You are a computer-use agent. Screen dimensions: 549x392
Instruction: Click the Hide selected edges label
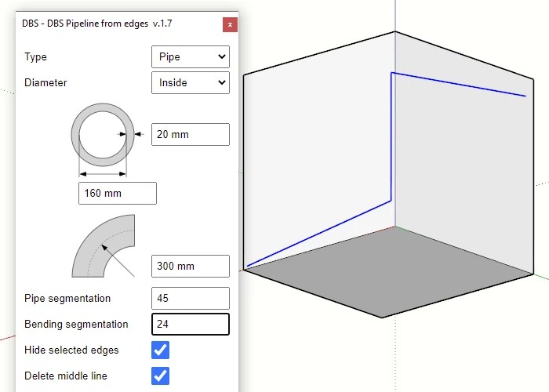click(x=71, y=350)
